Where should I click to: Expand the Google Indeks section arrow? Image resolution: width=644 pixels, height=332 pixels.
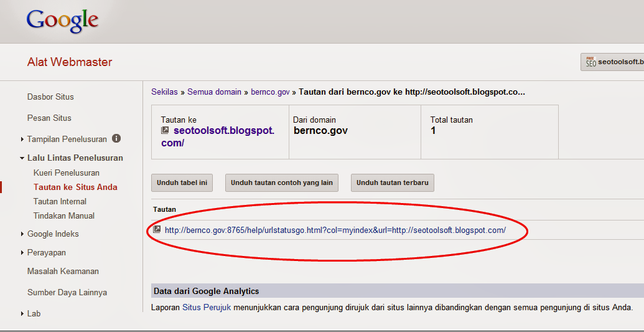tap(22, 234)
